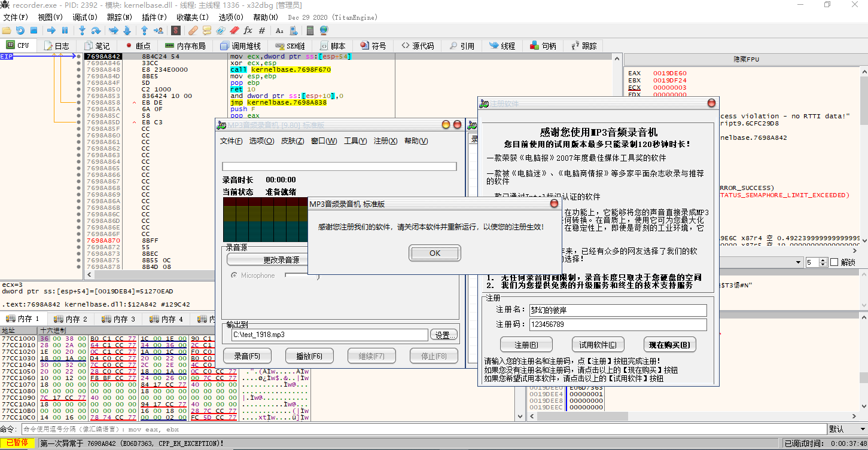Run the program with the blue arrow icon

[x=51, y=30]
